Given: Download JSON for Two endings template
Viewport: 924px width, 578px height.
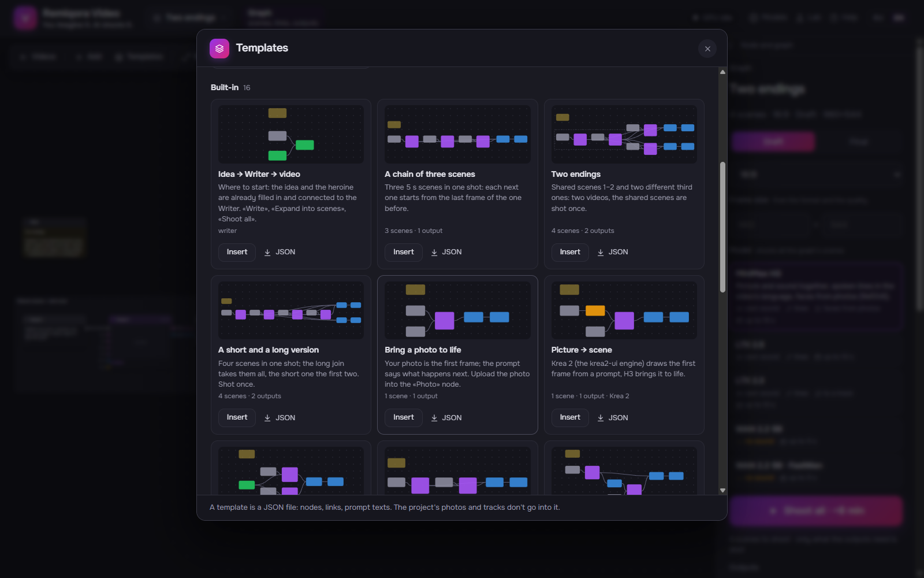Looking at the screenshot, I should [613, 252].
